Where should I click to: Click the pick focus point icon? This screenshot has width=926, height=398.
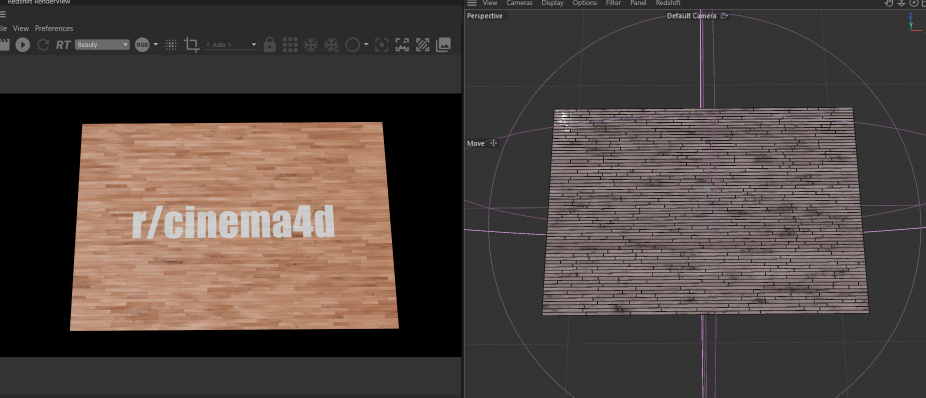click(x=382, y=45)
